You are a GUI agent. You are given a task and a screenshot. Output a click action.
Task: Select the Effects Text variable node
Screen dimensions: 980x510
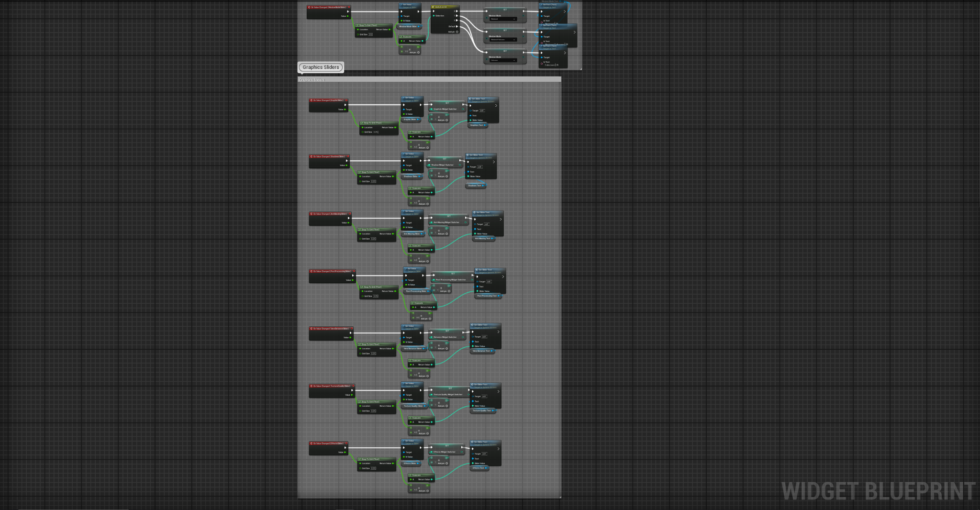click(x=479, y=468)
